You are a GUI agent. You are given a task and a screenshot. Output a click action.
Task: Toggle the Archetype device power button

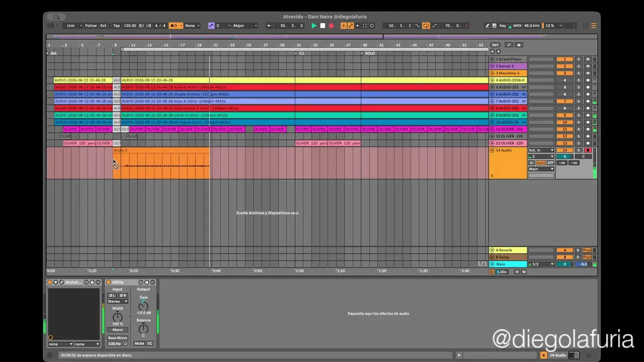tap(50, 282)
